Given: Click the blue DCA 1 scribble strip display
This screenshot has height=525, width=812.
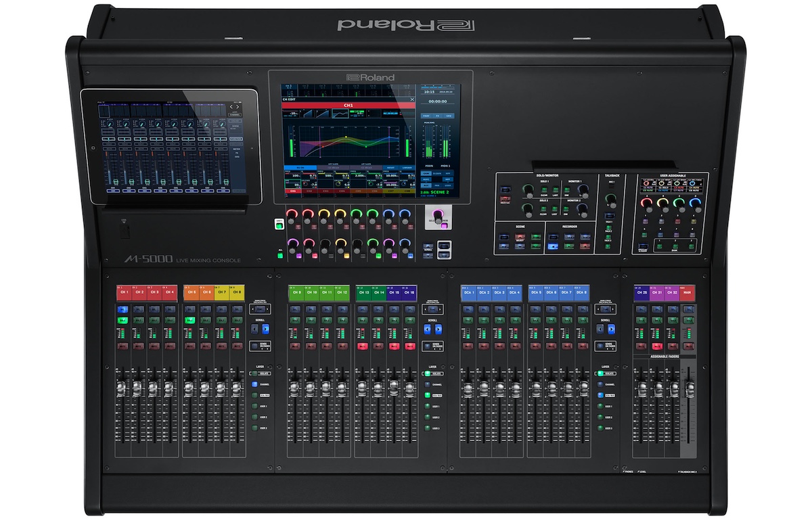Looking at the screenshot, I should coord(468,292).
